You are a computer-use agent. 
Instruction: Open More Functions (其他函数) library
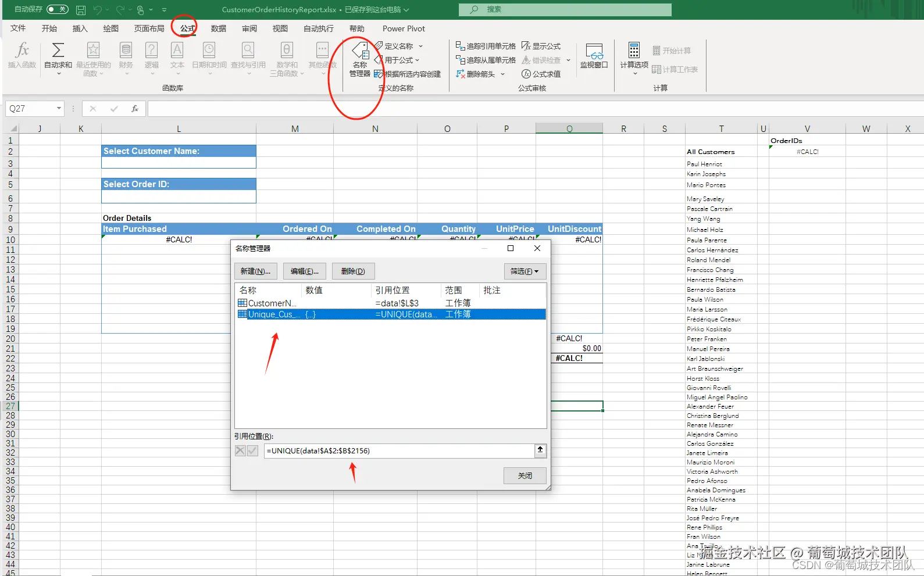[x=323, y=58]
